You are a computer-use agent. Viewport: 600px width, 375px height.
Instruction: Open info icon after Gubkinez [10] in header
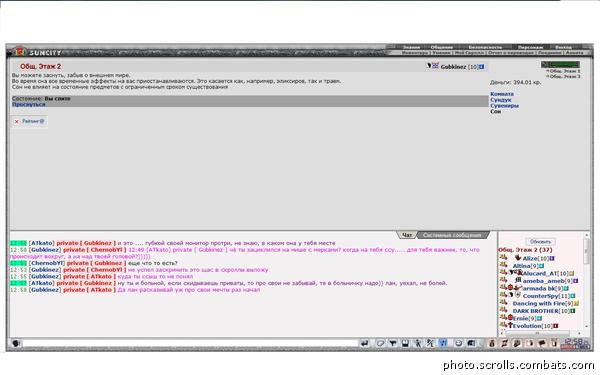[x=482, y=67]
